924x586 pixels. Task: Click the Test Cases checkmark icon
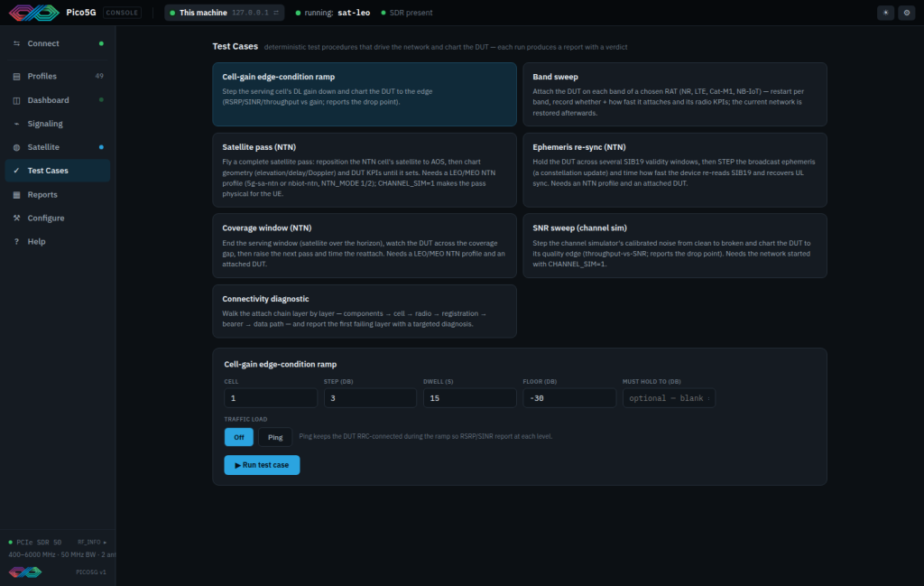tap(16, 171)
